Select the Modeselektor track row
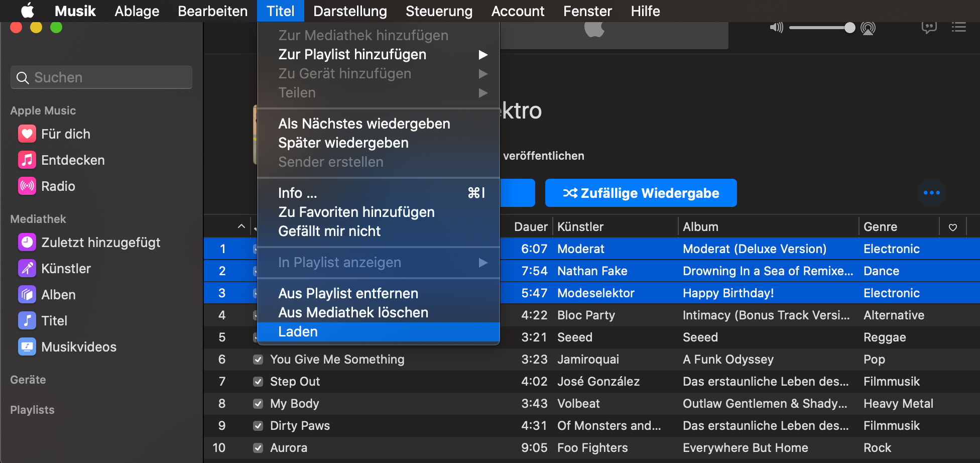The height and width of the screenshot is (463, 980). (592, 293)
